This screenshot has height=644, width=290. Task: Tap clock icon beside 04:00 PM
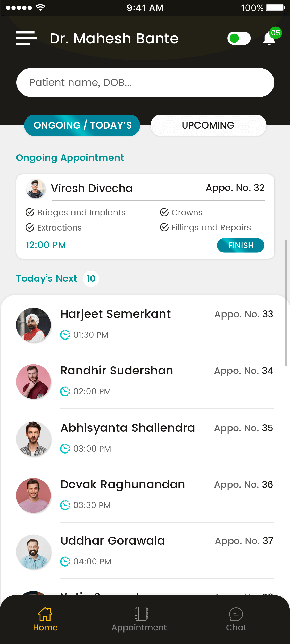pos(65,561)
